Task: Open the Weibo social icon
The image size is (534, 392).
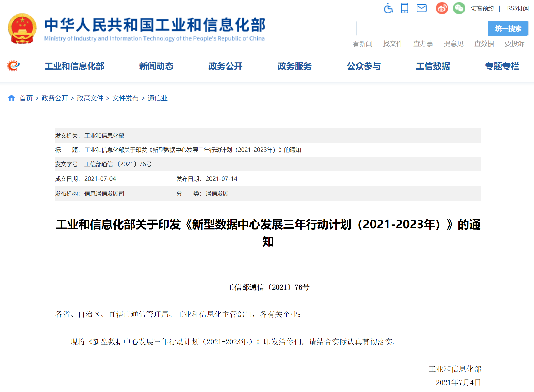Action: [442, 8]
